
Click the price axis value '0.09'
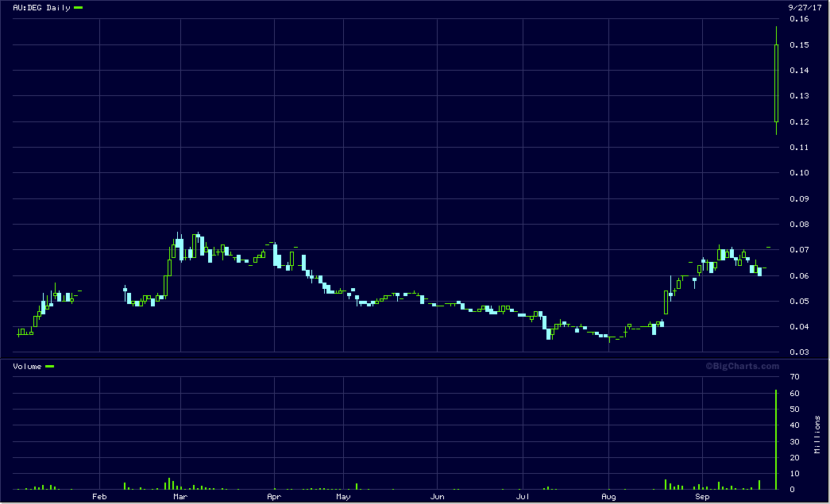pyautogui.click(x=799, y=199)
